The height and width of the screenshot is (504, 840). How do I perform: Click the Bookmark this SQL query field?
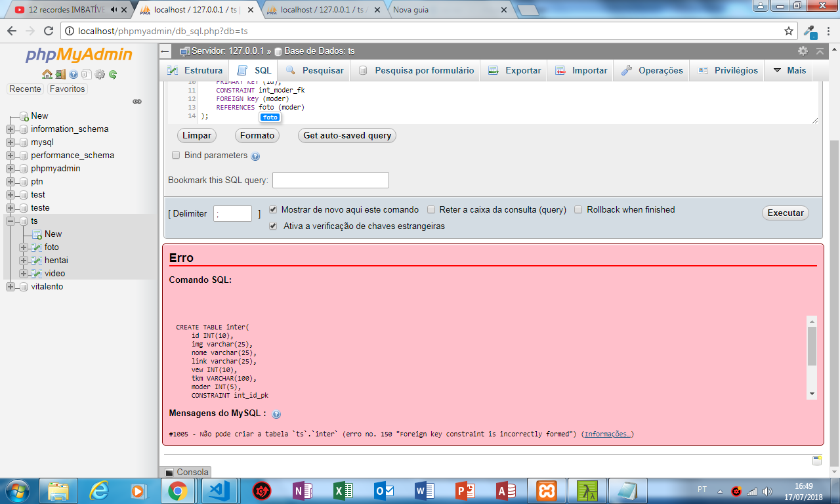pyautogui.click(x=331, y=180)
